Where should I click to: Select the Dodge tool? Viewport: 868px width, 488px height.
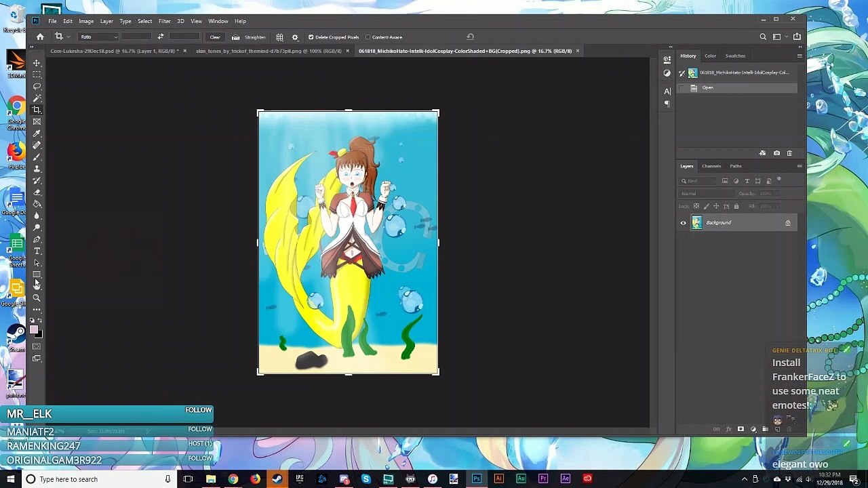click(37, 227)
